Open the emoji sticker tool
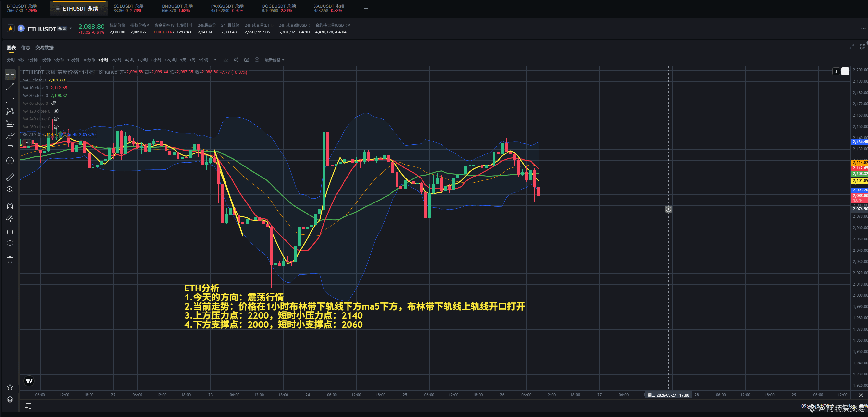Screen dimensions: 868x417 10,161
